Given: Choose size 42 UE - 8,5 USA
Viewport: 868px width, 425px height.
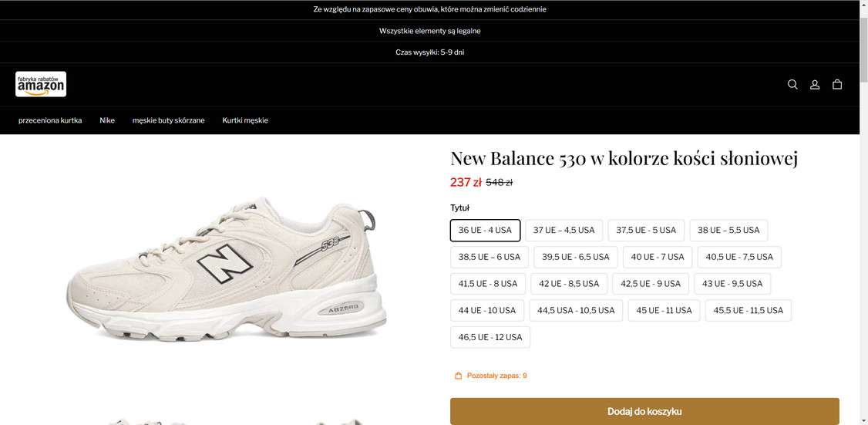Looking at the screenshot, I should tap(569, 284).
